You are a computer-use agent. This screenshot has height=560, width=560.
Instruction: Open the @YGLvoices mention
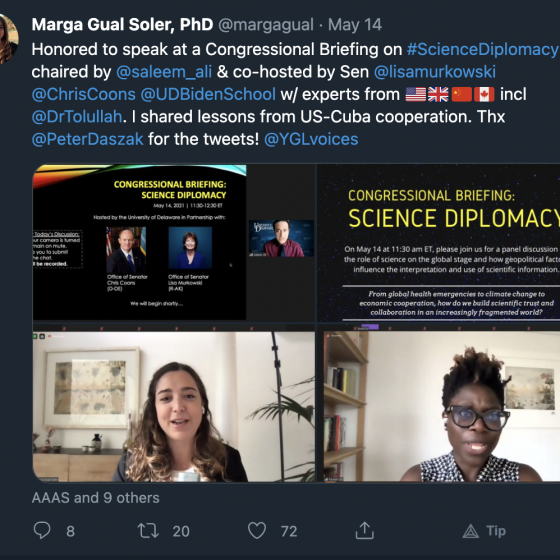(x=311, y=139)
